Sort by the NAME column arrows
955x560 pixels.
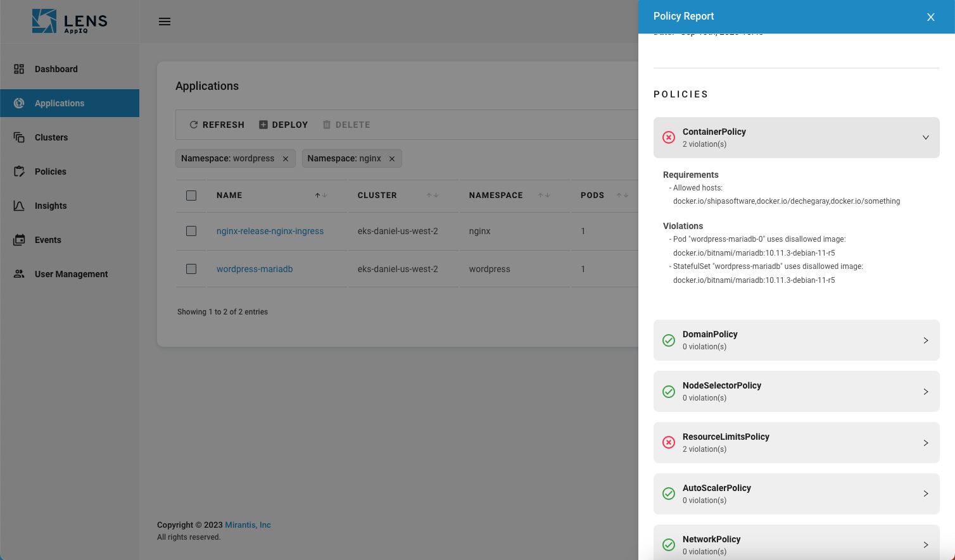[321, 196]
